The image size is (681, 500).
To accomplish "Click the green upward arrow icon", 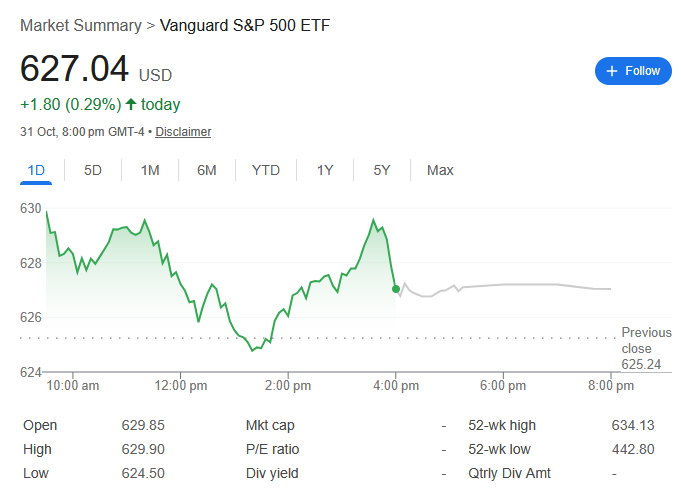I will click(x=131, y=104).
